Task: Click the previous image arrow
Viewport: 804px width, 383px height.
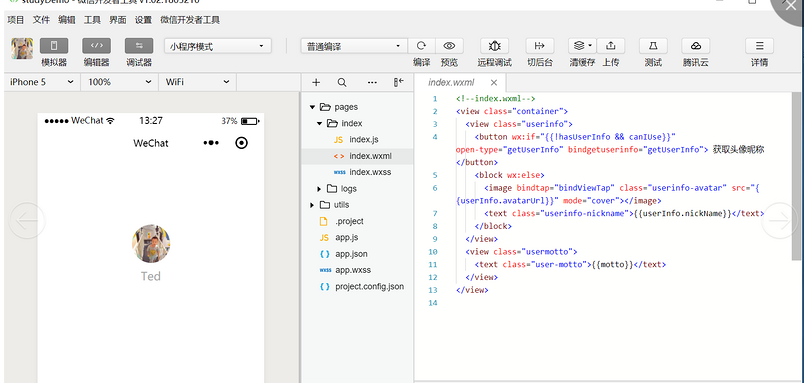Action: [x=27, y=220]
